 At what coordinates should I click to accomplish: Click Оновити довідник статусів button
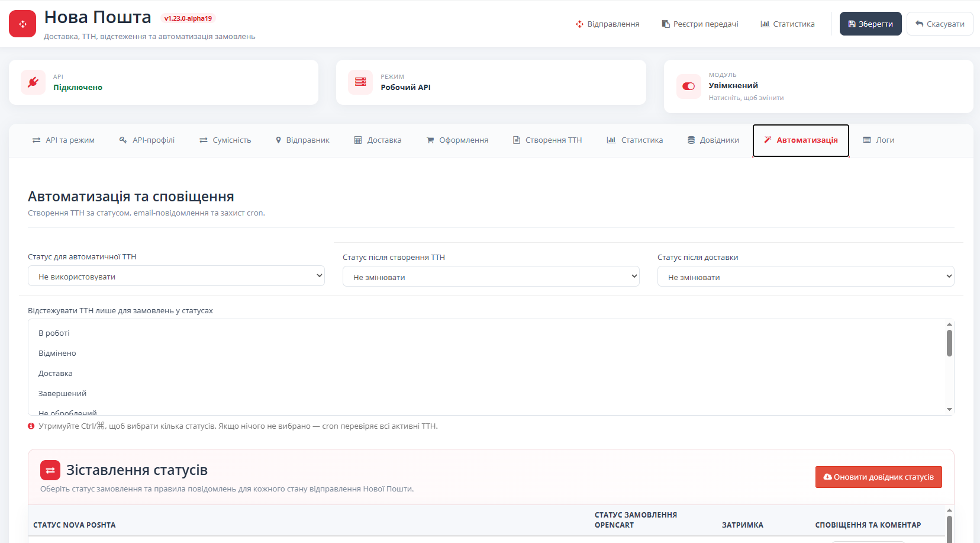point(879,477)
